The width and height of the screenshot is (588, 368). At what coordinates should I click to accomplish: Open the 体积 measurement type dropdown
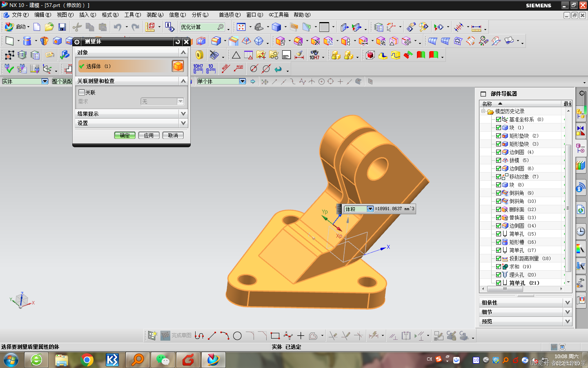(370, 209)
